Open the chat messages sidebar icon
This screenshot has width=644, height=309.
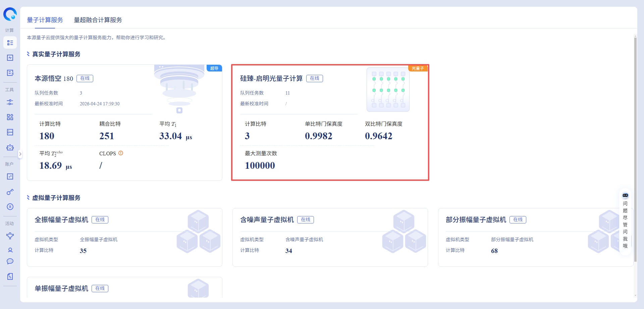click(10, 261)
